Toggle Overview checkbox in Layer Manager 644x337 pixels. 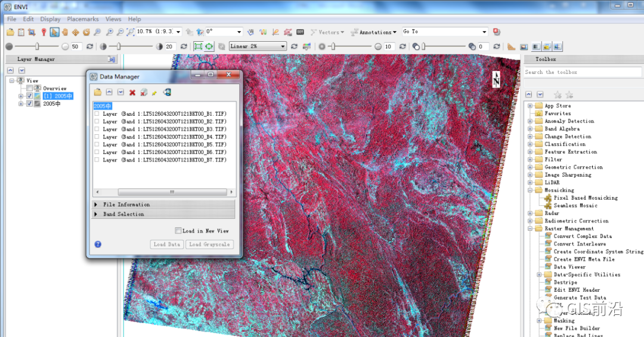29,88
